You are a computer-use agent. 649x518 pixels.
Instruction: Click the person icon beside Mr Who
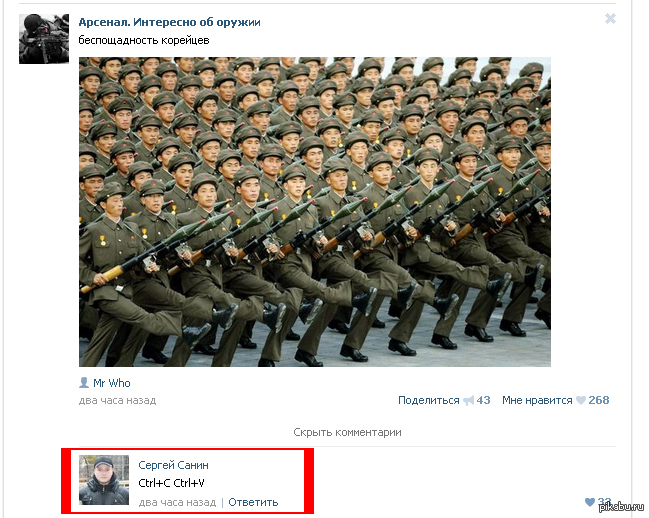(x=84, y=383)
